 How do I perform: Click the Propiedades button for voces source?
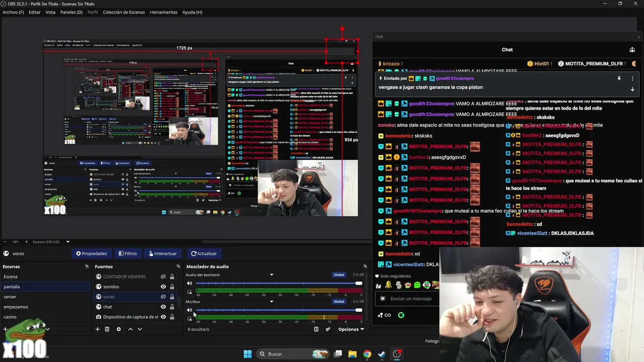92,253
